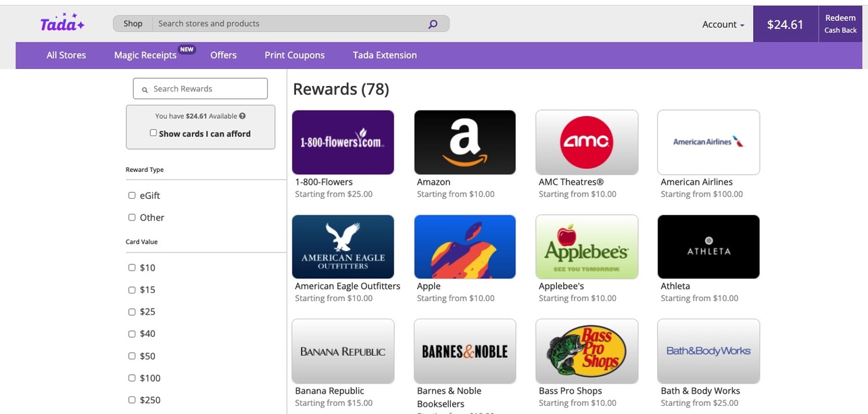Open the Apple gift card tile
The image size is (868, 414).
464,246
